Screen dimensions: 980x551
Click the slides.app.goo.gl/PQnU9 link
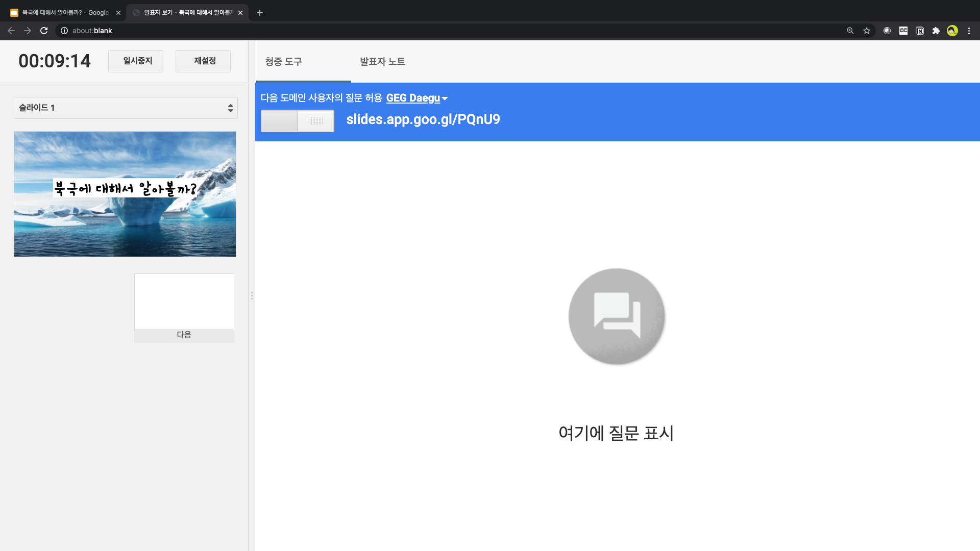pos(423,119)
